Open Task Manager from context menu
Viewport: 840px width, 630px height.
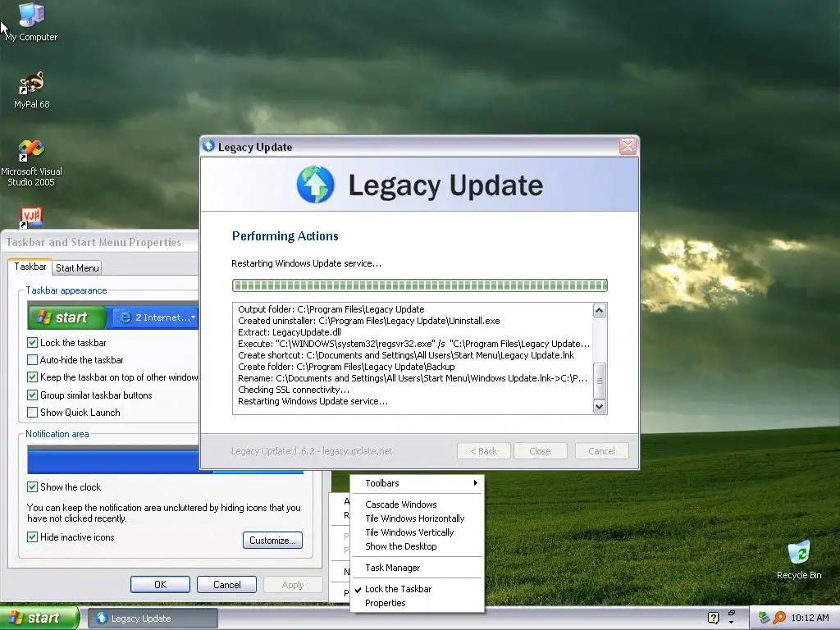[x=417, y=568]
